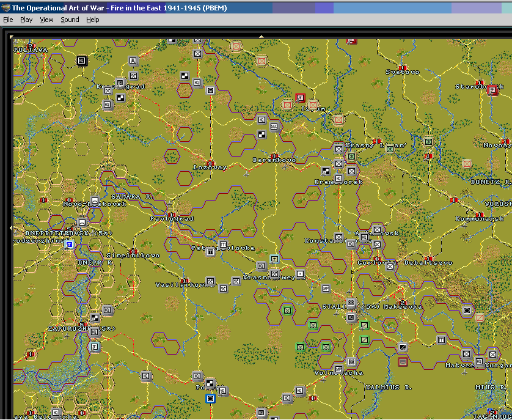Select the HQ unit at Kramatorsk

click(x=338, y=178)
